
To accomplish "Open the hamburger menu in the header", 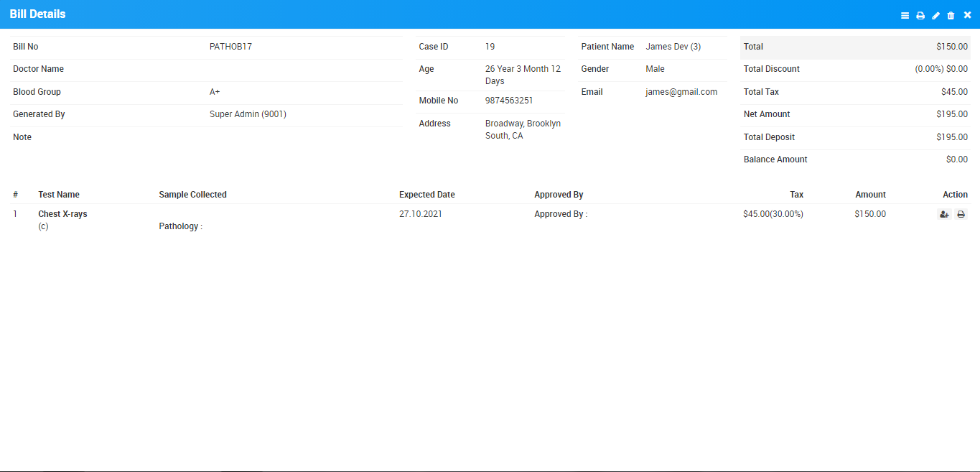I will tap(905, 15).
